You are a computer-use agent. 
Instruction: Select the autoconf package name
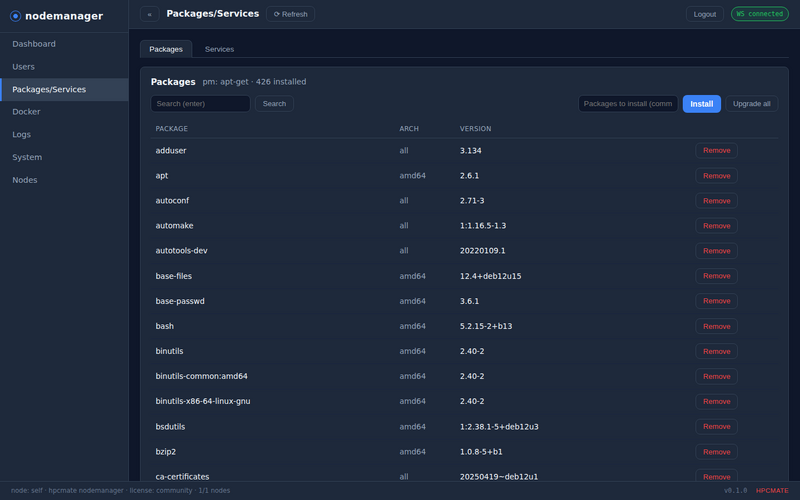point(172,201)
